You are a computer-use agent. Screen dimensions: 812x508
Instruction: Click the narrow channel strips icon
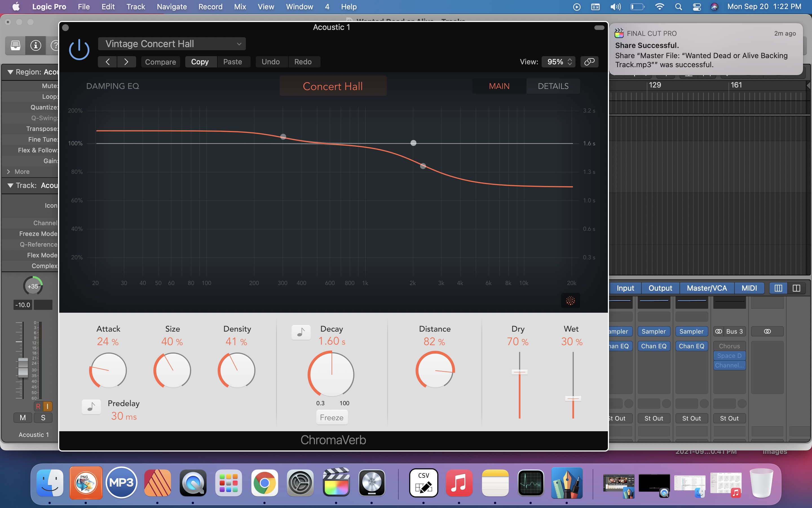[778, 288]
